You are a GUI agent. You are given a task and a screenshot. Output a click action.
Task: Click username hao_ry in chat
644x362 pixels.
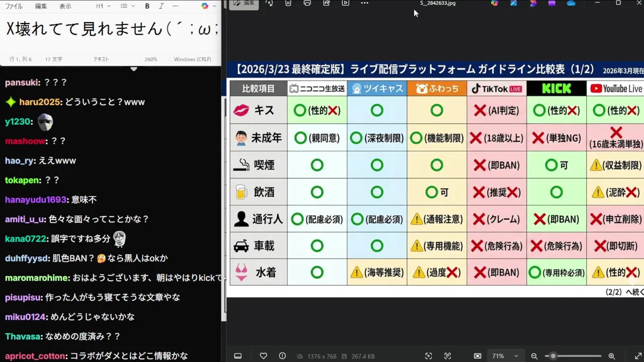pyautogui.click(x=20, y=161)
